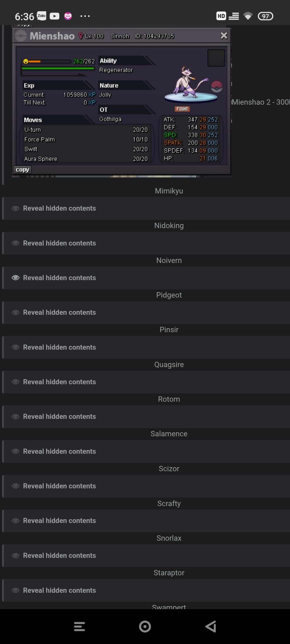Tap the Android back navigation triangle
The width and height of the screenshot is (290, 644).
(x=211, y=627)
